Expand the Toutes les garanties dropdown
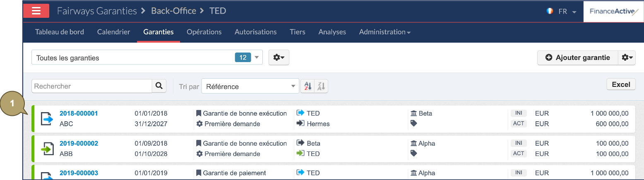 pos(256,58)
